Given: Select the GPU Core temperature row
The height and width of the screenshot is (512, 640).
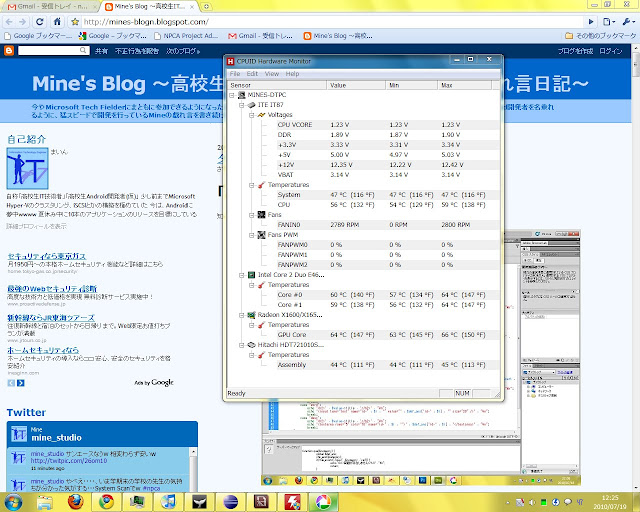Looking at the screenshot, I should (x=388, y=335).
